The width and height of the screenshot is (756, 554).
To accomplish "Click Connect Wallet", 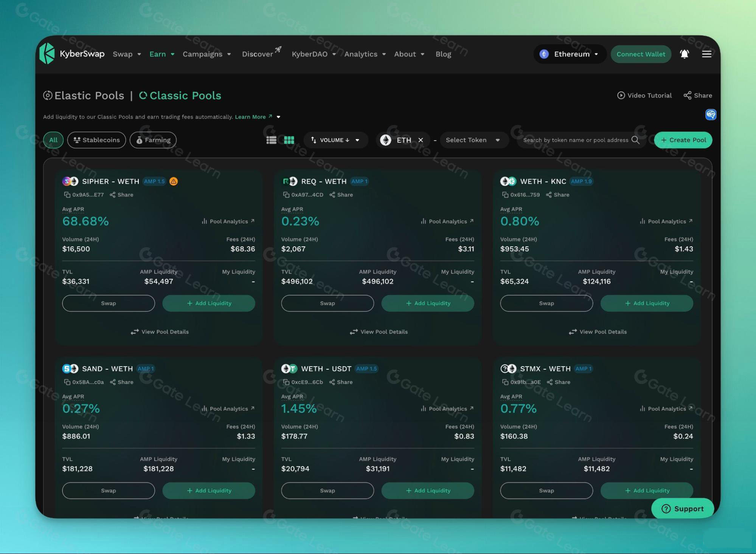I will [641, 54].
